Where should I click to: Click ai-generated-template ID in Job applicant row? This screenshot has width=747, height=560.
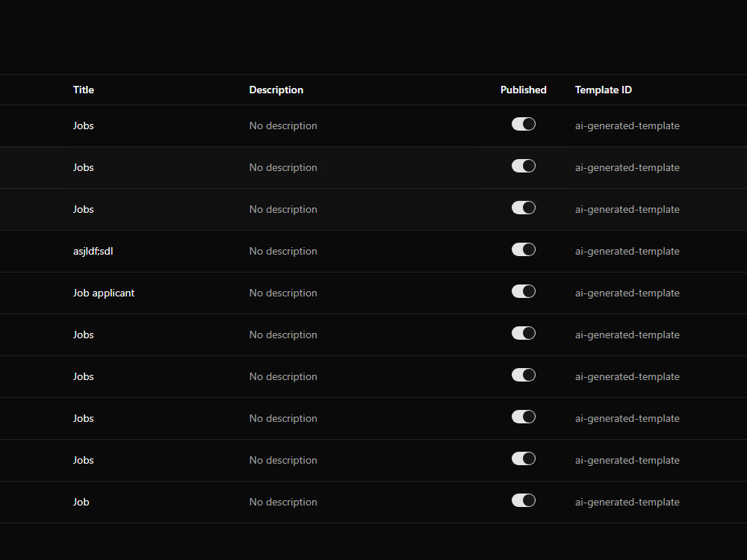[x=627, y=293]
